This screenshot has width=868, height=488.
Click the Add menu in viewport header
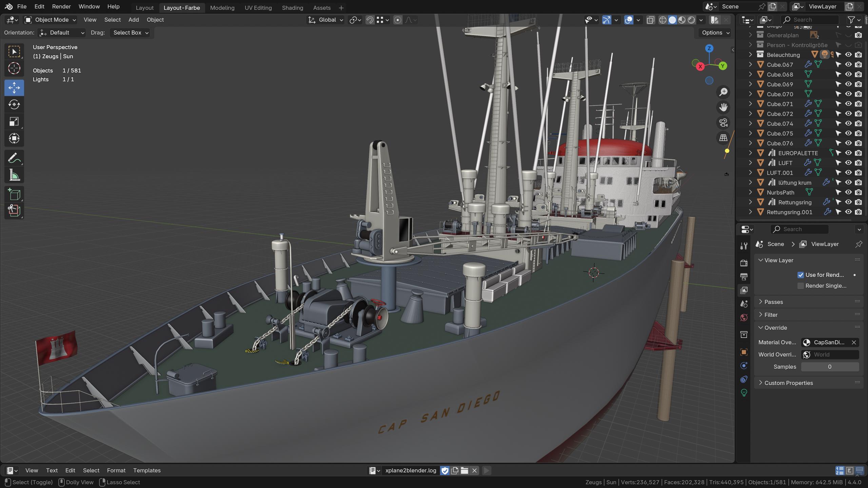tap(134, 20)
